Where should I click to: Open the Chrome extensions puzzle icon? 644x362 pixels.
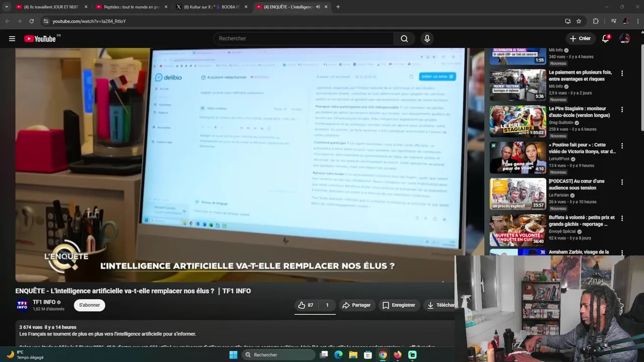[596, 21]
